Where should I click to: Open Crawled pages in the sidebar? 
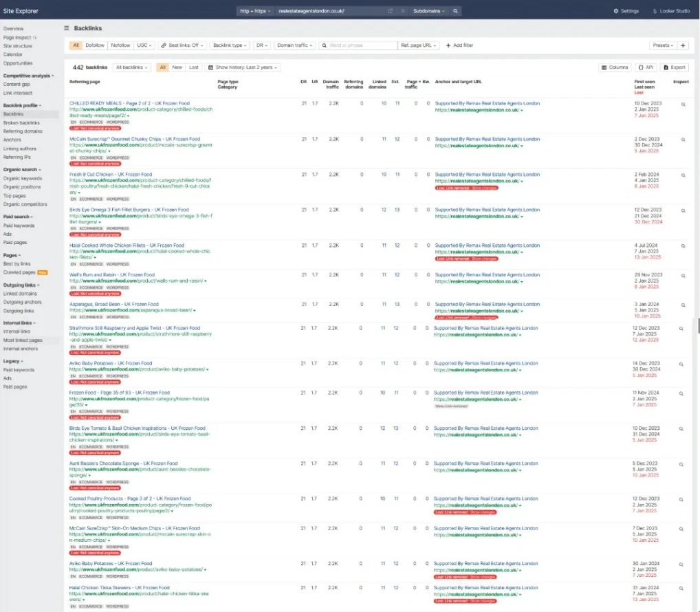(19, 272)
